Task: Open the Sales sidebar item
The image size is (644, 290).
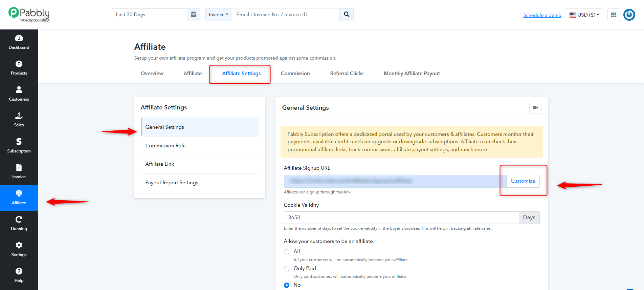Action: tap(19, 120)
